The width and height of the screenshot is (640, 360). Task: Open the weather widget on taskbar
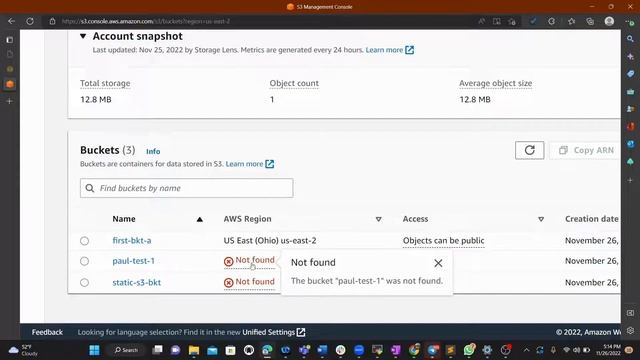[x=24, y=350]
